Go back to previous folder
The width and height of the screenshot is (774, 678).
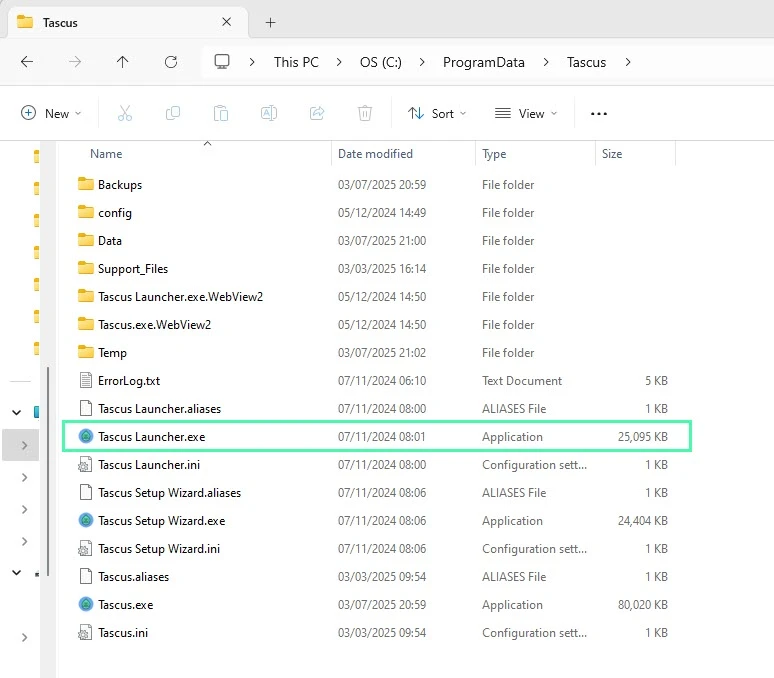point(27,62)
